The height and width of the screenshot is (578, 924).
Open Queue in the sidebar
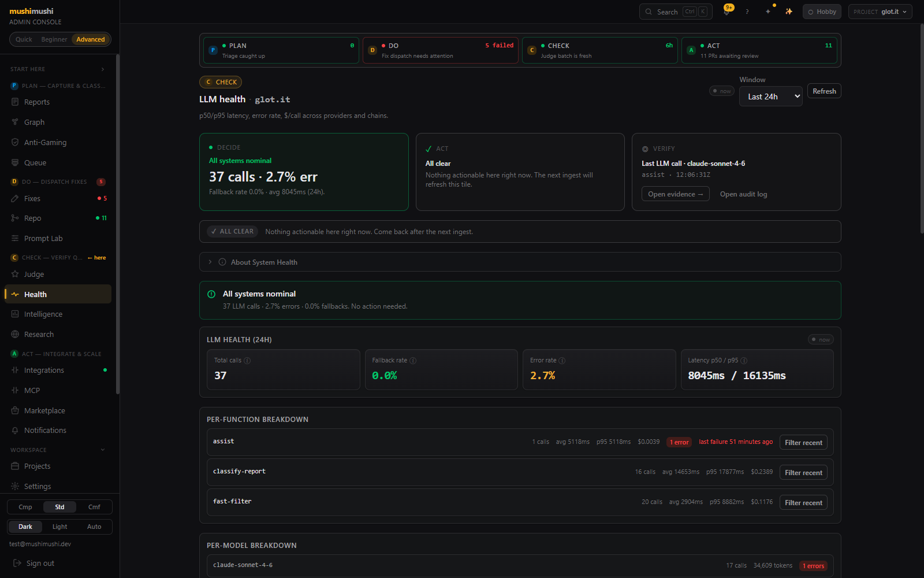click(x=58, y=162)
